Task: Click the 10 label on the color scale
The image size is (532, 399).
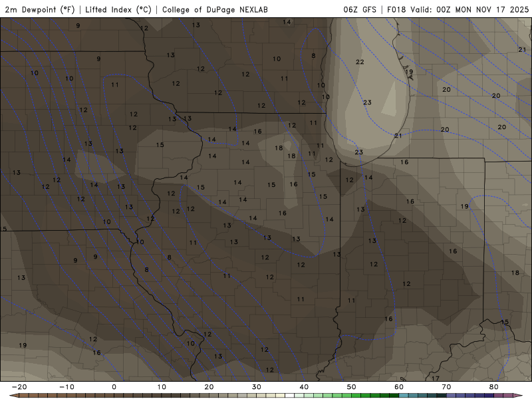Action: 162,387
